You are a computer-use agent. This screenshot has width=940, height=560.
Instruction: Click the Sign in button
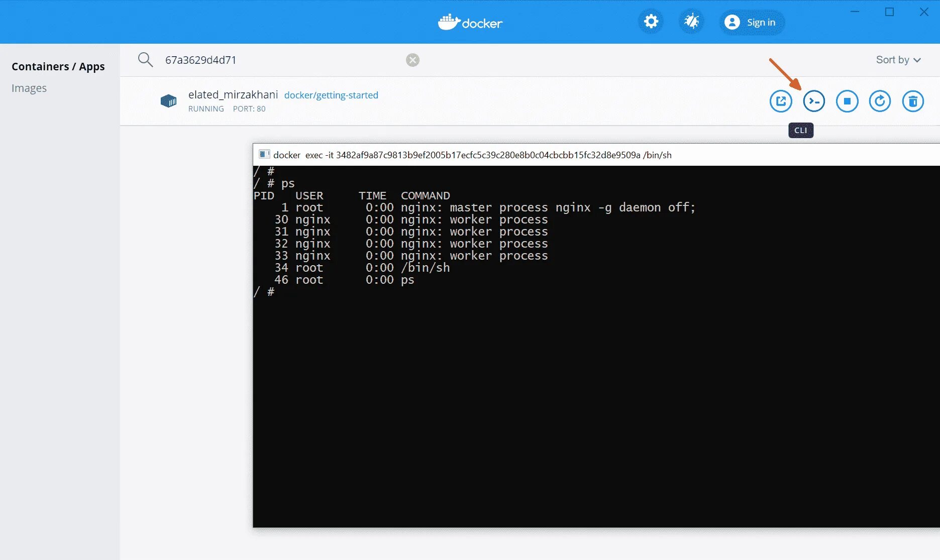752,22
